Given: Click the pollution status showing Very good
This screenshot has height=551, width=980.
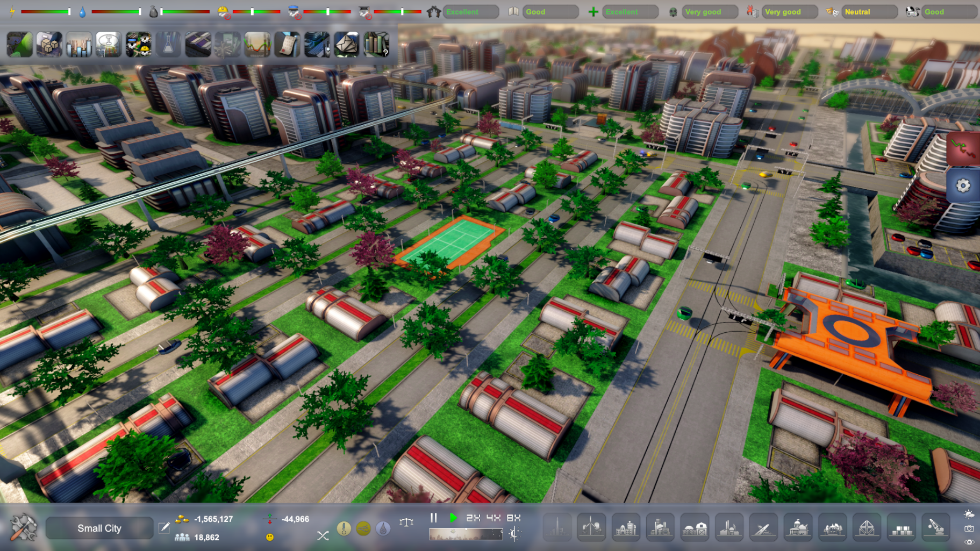Looking at the screenshot, I should [710, 11].
